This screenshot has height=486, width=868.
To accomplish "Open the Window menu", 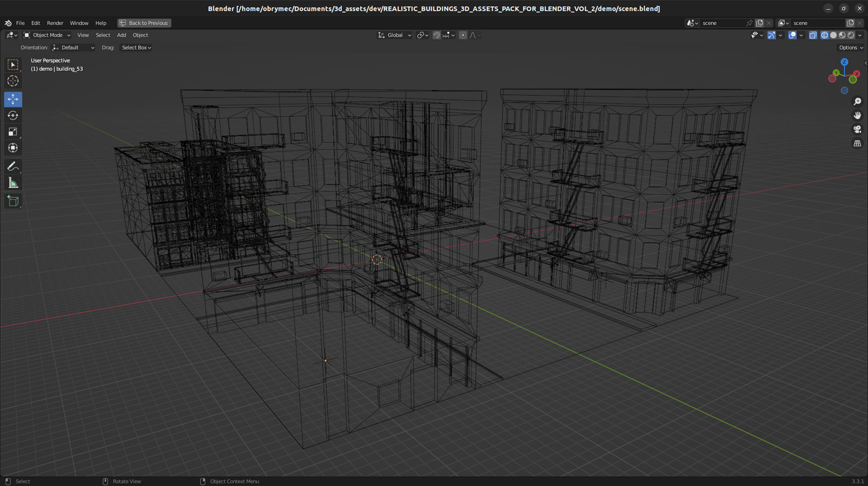I will (x=79, y=23).
